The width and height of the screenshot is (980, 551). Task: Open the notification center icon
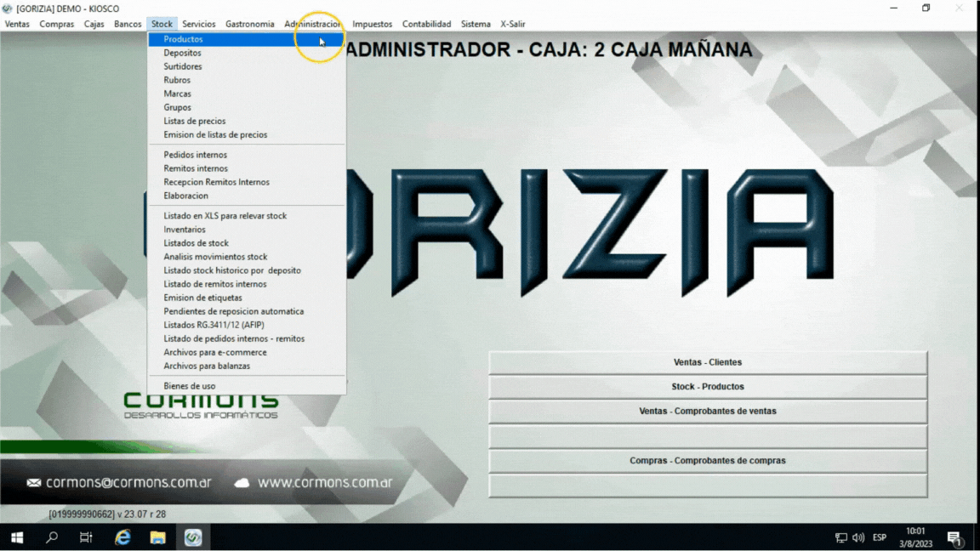click(x=954, y=537)
